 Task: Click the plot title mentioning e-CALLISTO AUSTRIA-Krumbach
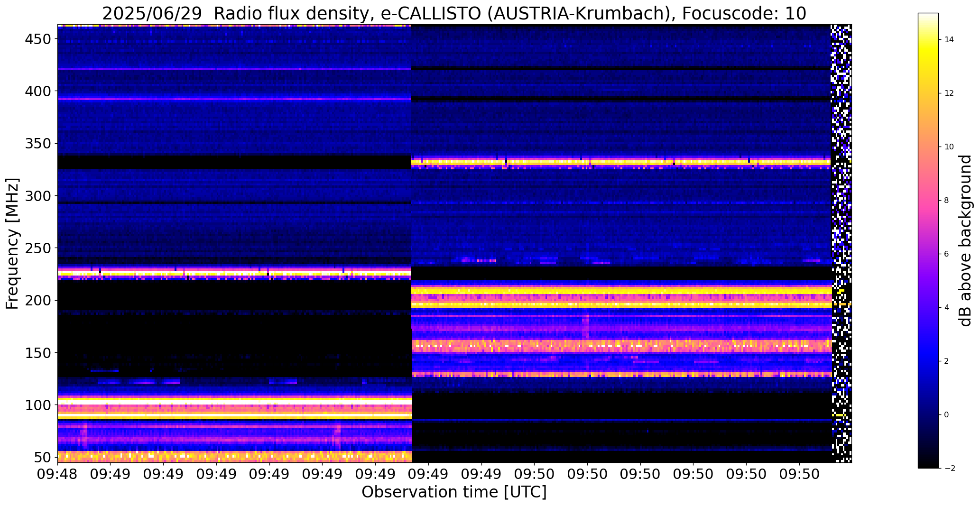(x=454, y=13)
